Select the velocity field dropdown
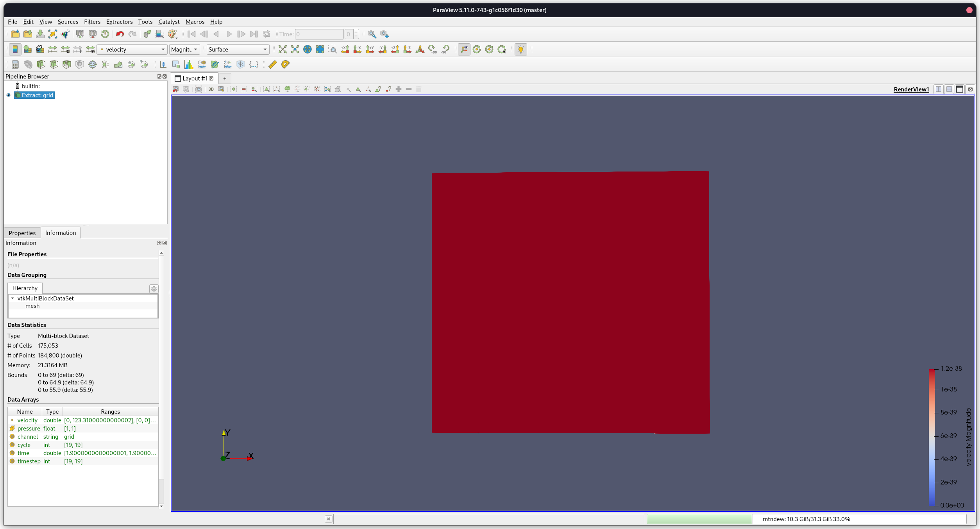 point(133,49)
